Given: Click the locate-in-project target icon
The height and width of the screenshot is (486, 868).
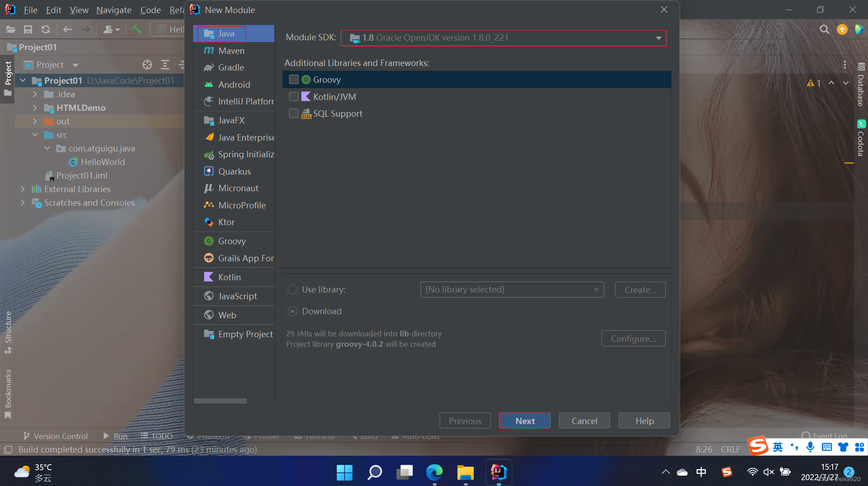Looking at the screenshot, I should pyautogui.click(x=147, y=65).
